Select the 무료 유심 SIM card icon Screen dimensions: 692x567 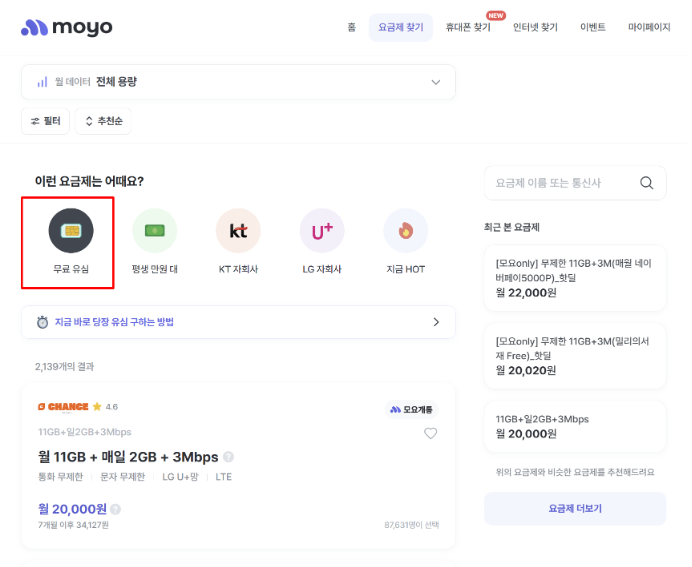click(x=71, y=230)
